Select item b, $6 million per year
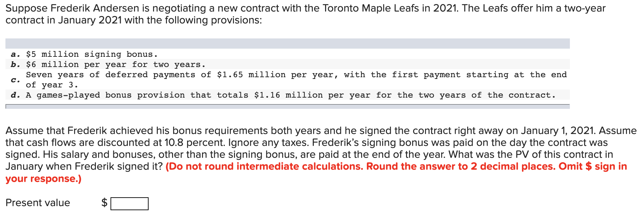Viewport: 644px width, 217px height. click(x=108, y=64)
